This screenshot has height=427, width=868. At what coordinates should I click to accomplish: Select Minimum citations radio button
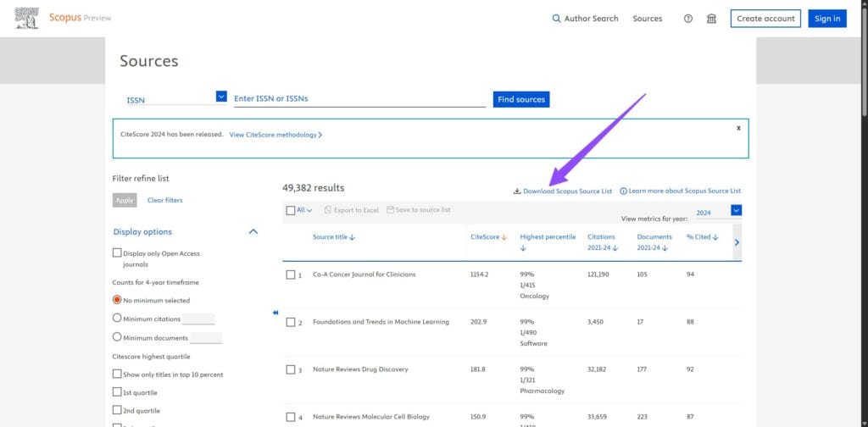117,318
